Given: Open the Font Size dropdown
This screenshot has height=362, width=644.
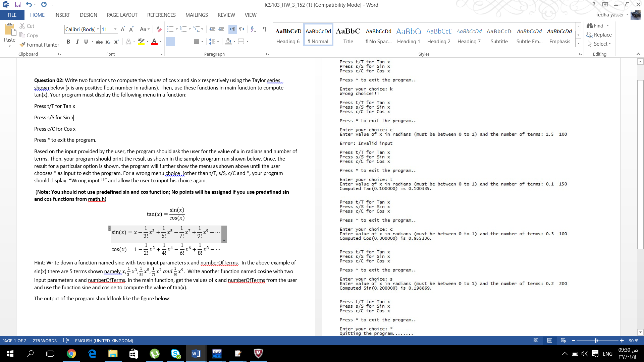Looking at the screenshot, I should [115, 29].
